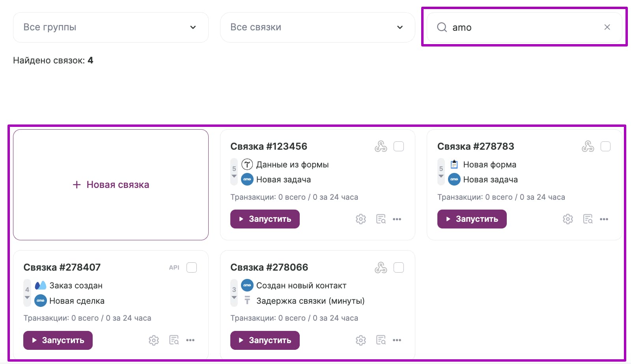This screenshot has height=364, width=631.
Task: Click the title 'Связка #123456'
Action: click(x=269, y=147)
